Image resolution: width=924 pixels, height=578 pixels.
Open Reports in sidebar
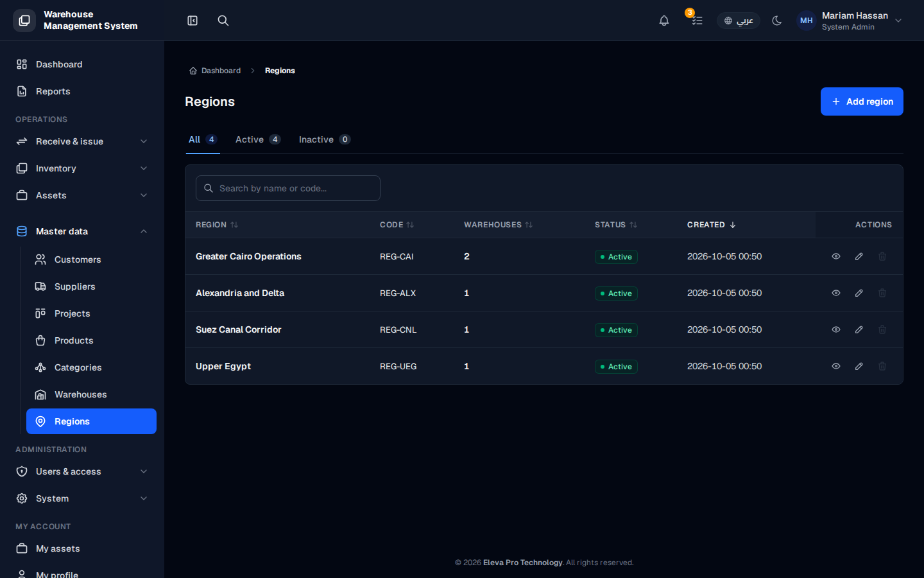(82, 91)
